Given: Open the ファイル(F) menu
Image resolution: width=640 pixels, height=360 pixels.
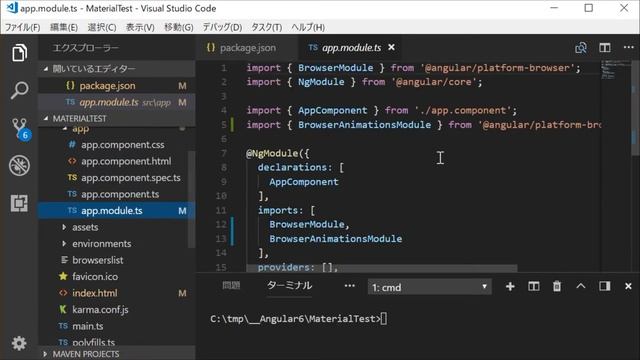Looking at the screenshot, I should click(x=22, y=27).
